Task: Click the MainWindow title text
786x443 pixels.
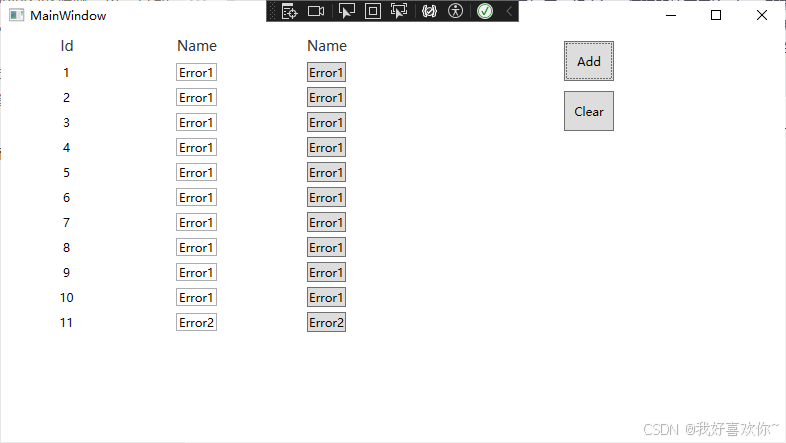Action: 68,16
